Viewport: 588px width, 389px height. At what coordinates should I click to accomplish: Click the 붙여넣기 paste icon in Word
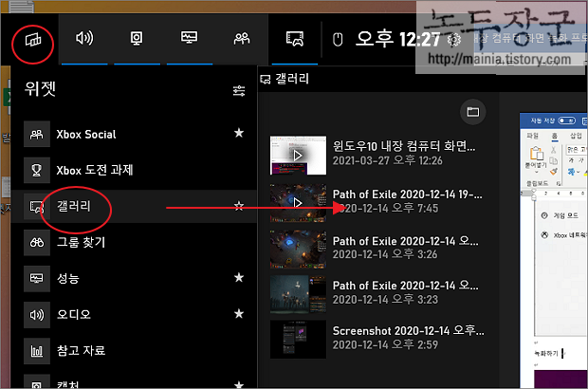click(536, 154)
